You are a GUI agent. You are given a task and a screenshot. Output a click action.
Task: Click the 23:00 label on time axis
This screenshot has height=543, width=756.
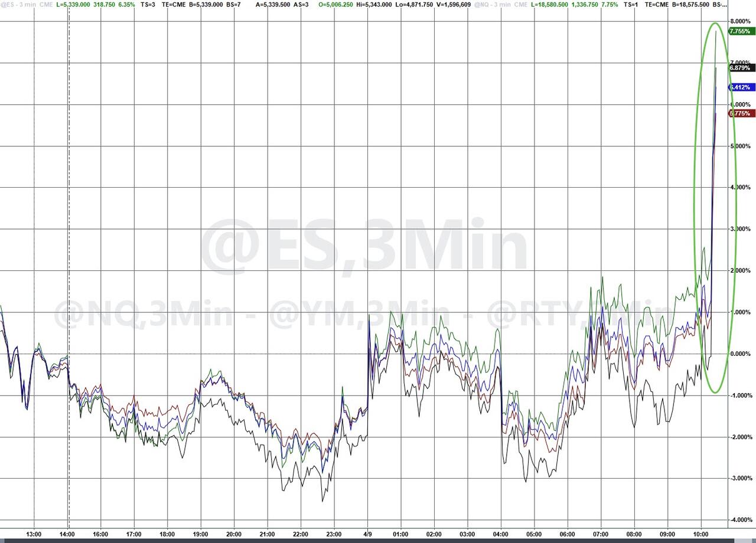pos(334,535)
